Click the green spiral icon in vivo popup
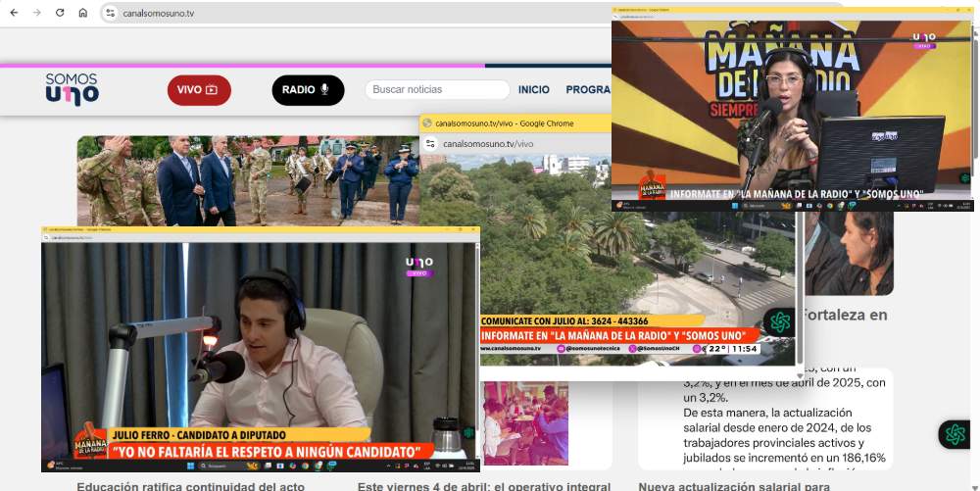The height and width of the screenshot is (491, 980). point(779,322)
